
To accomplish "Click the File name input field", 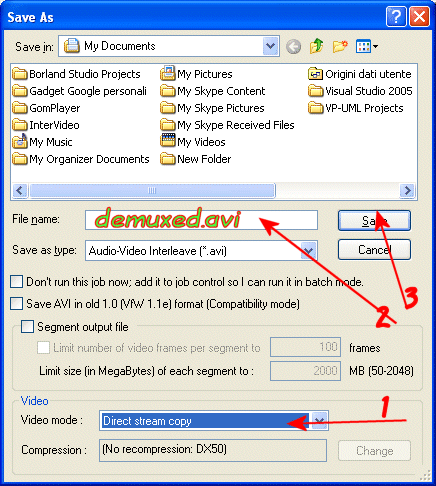I will click(x=201, y=220).
